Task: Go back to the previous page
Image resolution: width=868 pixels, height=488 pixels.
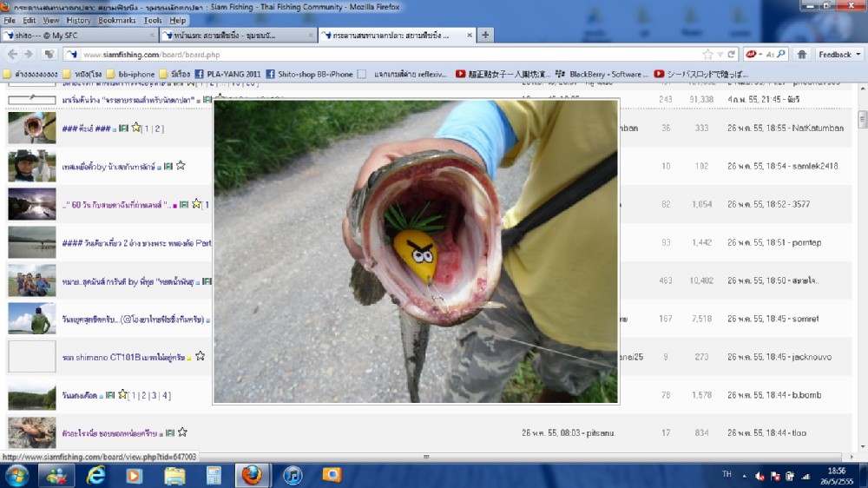Action: pos(12,55)
